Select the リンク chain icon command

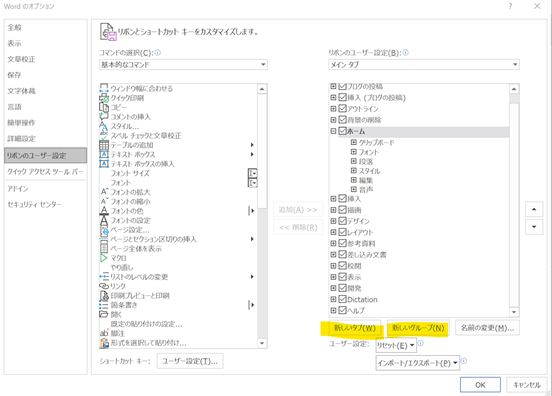(x=104, y=286)
